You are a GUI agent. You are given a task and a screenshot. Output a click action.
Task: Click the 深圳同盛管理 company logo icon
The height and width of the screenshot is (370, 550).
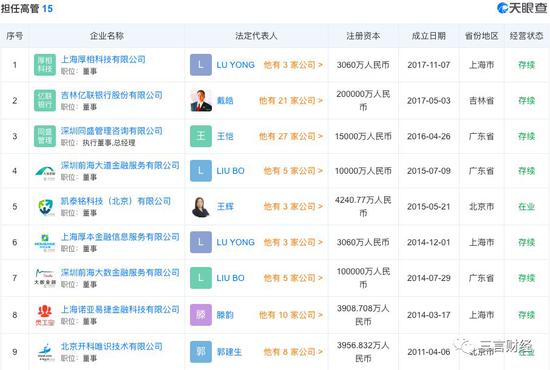(45, 136)
